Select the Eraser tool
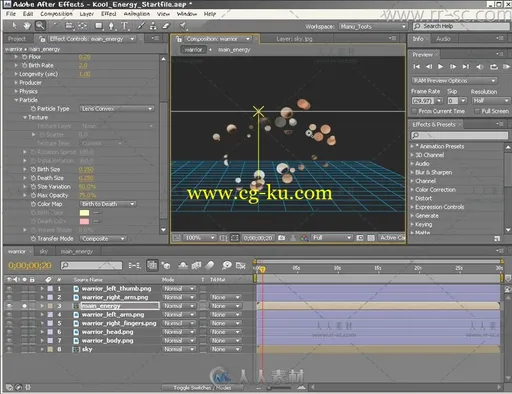This screenshot has width=512, height=394. 166,26
